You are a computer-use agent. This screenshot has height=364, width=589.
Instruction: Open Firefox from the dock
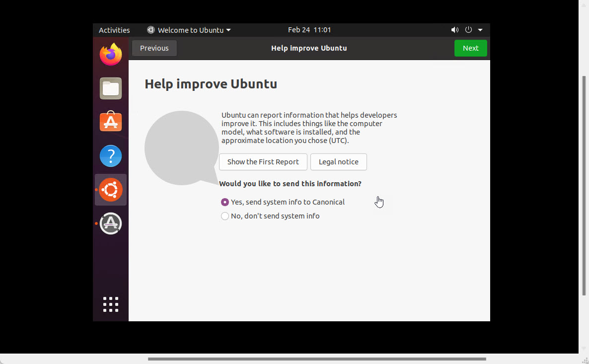click(110, 55)
